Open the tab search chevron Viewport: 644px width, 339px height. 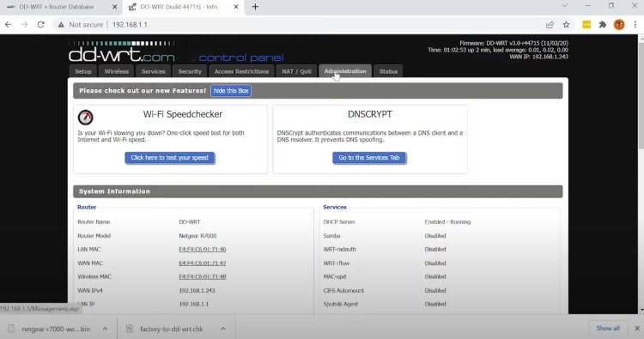pos(565,6)
